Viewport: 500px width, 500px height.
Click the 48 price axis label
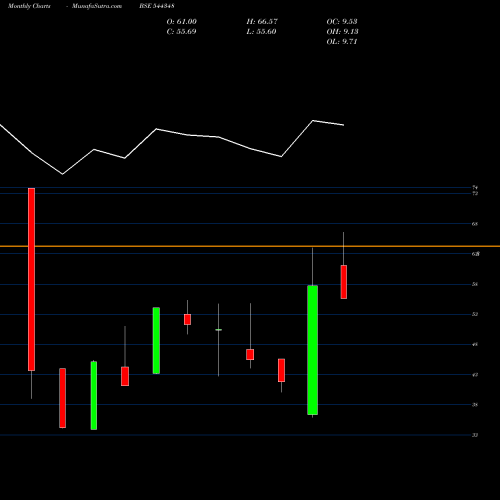click(x=475, y=344)
